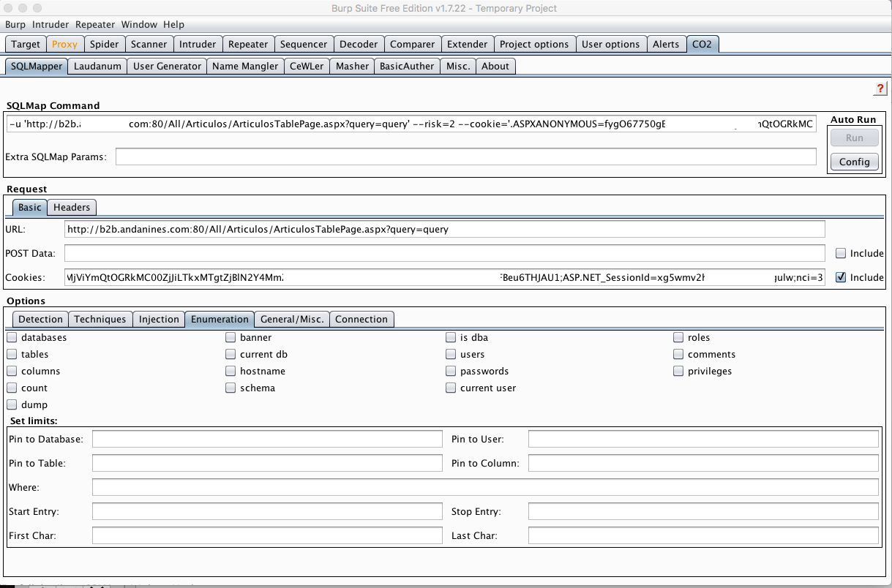This screenshot has height=588, width=892.
Task: Click the red question mark help icon
Action: (880, 88)
